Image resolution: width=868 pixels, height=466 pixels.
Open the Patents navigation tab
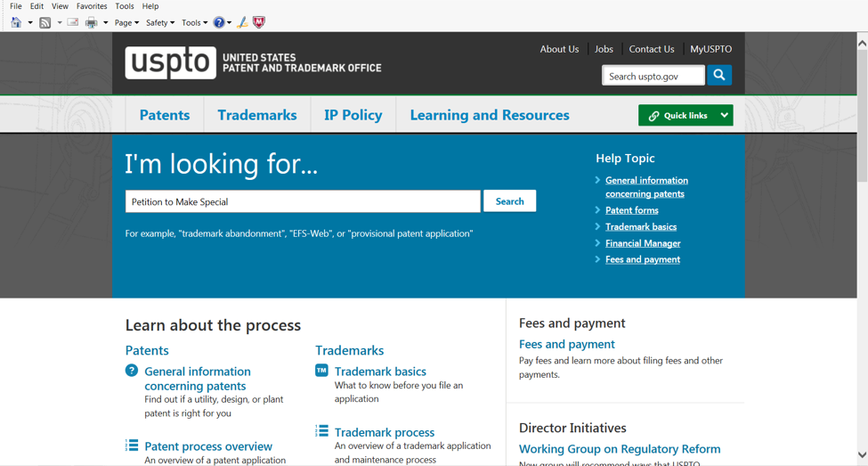point(165,115)
